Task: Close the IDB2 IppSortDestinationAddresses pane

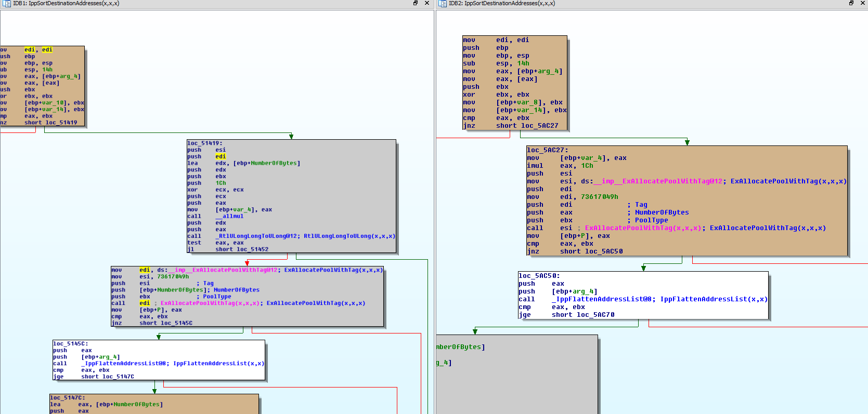Action: click(x=863, y=3)
